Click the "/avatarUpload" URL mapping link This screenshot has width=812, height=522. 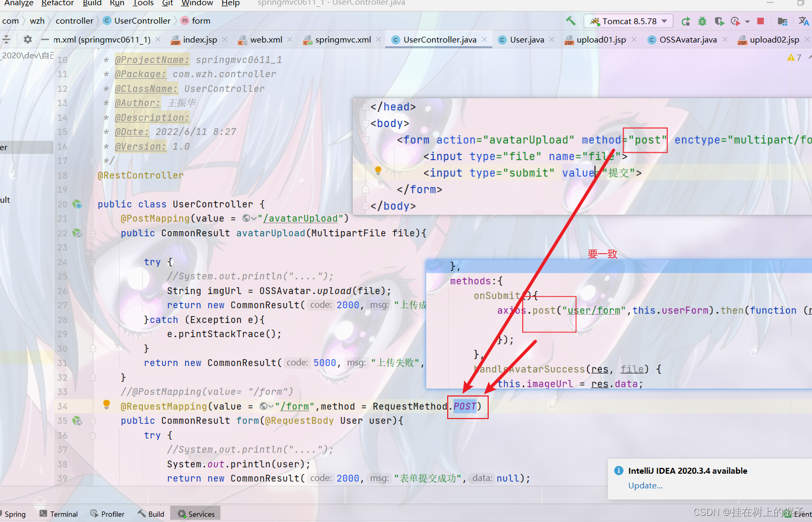300,218
